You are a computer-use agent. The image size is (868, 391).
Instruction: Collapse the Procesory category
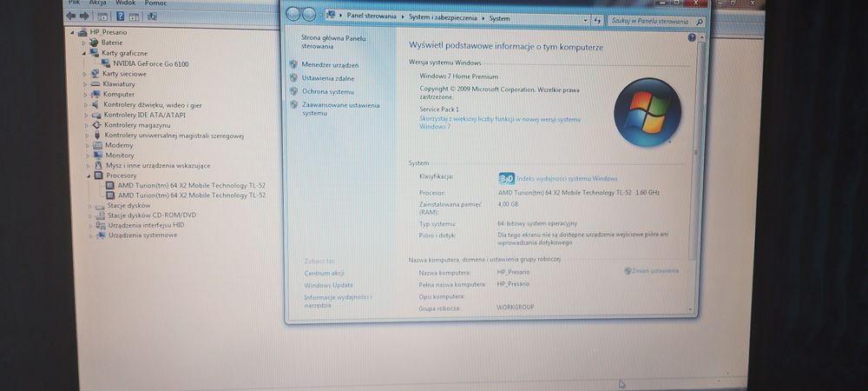tap(89, 176)
